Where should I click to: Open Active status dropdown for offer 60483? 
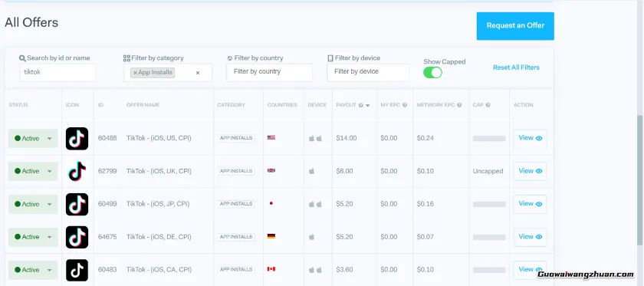[x=33, y=270]
